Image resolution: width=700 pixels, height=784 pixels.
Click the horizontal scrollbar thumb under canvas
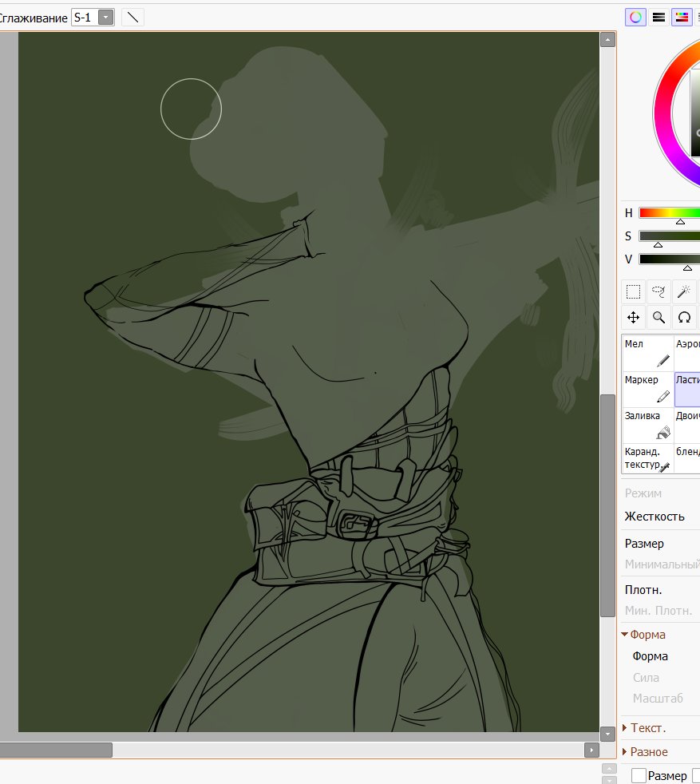pos(56,750)
